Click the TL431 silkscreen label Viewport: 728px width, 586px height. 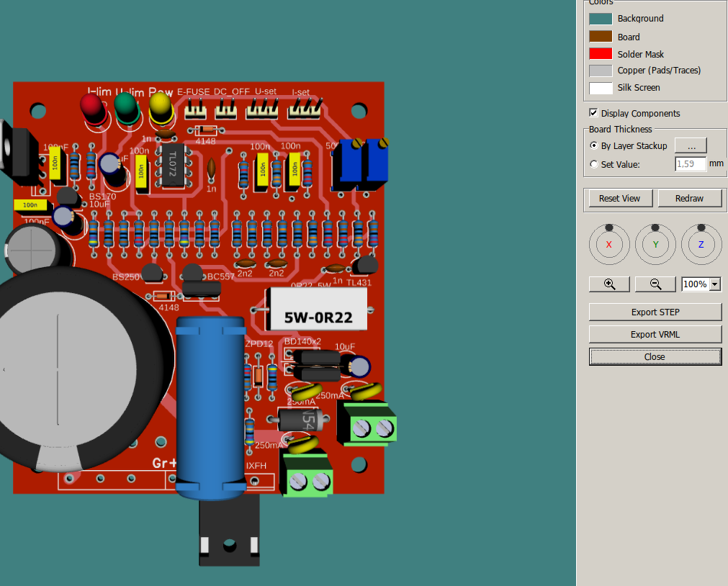[359, 282]
